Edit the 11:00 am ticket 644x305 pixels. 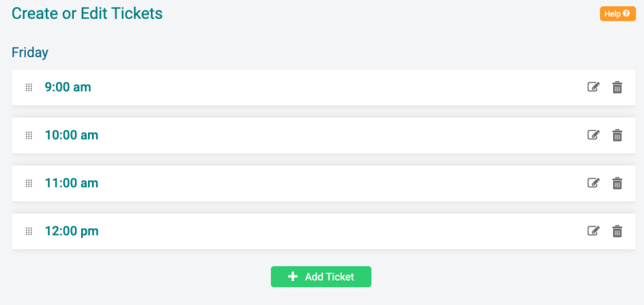click(x=593, y=183)
